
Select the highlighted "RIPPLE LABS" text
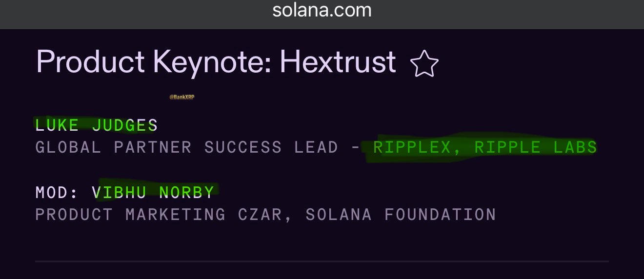point(536,147)
